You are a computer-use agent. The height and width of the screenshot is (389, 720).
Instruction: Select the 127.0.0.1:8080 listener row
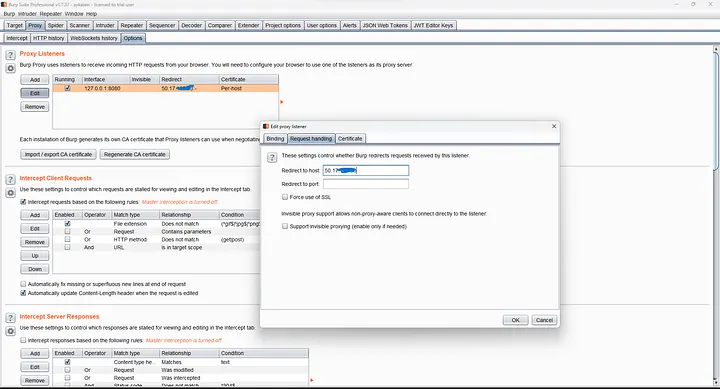tap(165, 88)
